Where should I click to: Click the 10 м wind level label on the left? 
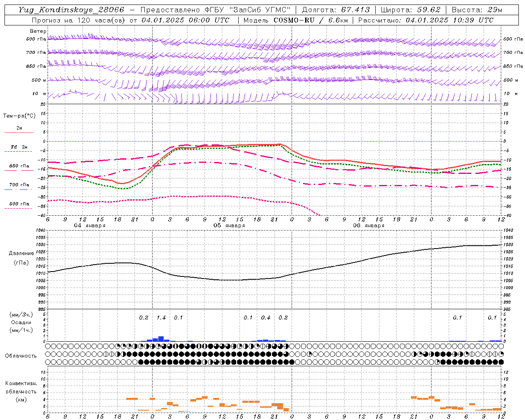coord(39,94)
